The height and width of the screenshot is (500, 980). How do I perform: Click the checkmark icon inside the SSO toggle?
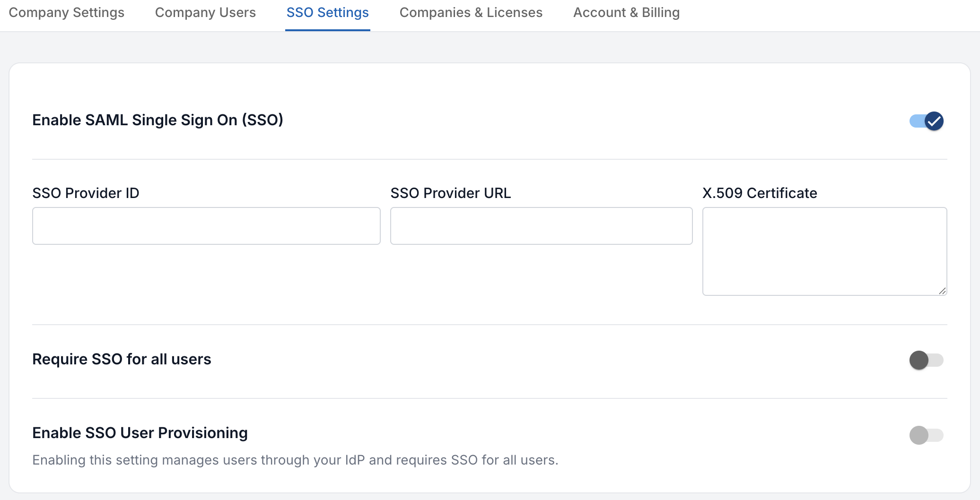(933, 121)
